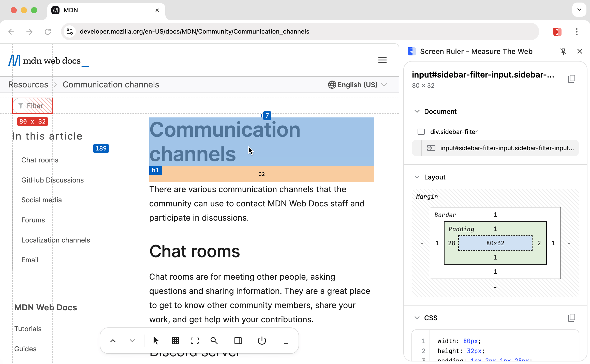Select input#sidebar-filter-input in the Document tree

(495, 148)
